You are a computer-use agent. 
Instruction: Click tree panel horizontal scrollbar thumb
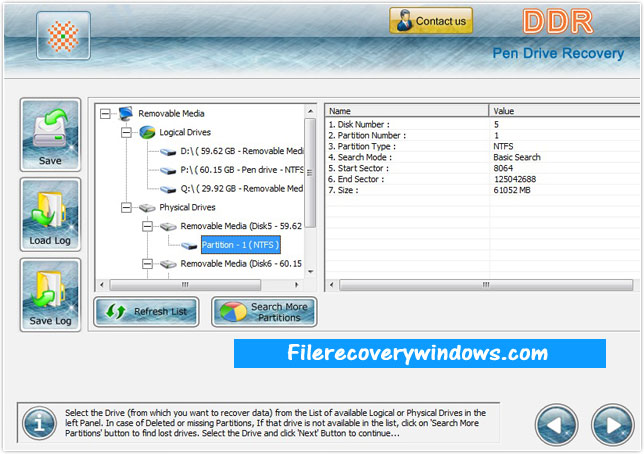tap(185, 285)
